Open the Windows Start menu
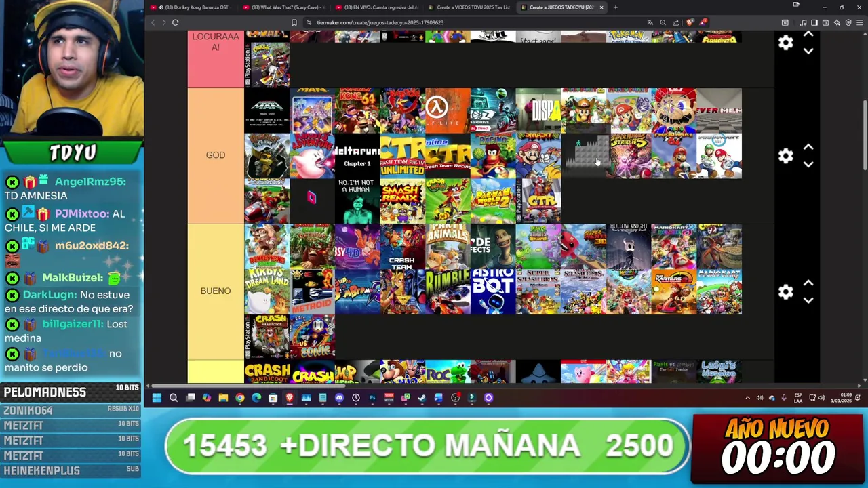Screen dimensions: 868x488 tap(157, 398)
